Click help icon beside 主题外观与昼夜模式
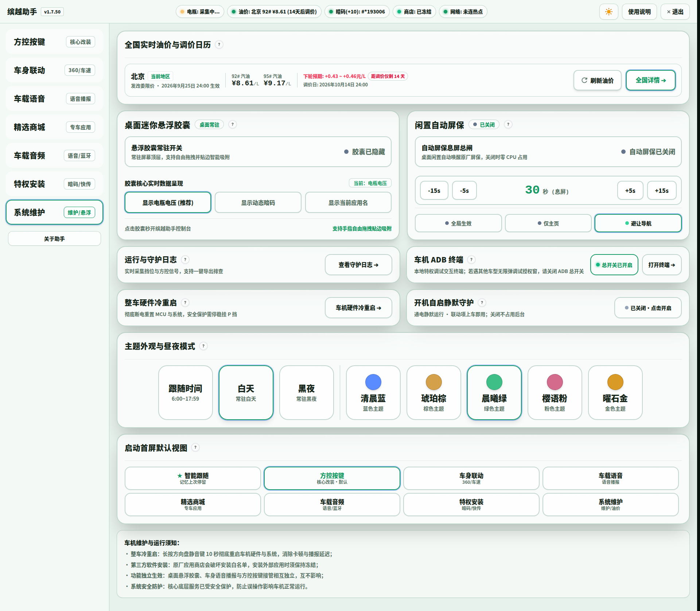Image resolution: width=700 pixels, height=611 pixels. click(203, 346)
